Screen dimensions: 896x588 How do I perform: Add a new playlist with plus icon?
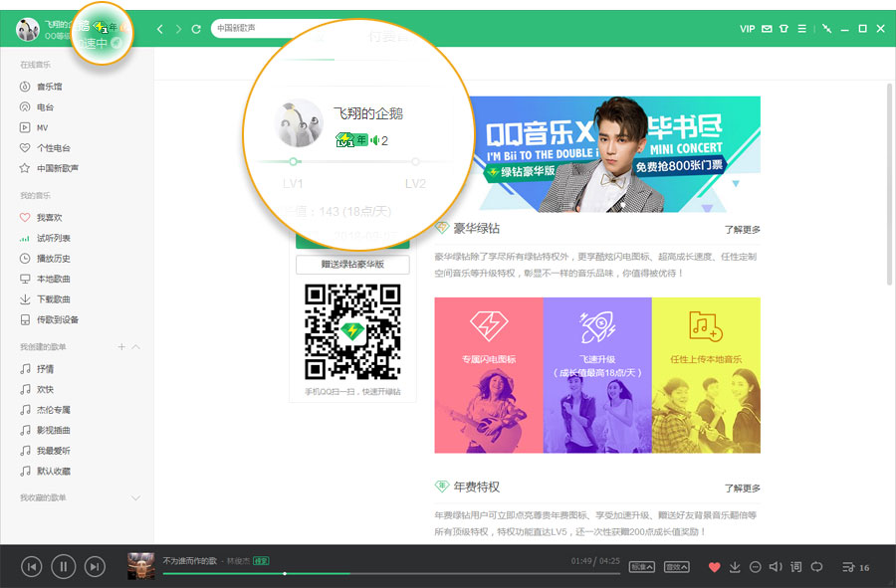pos(121,347)
